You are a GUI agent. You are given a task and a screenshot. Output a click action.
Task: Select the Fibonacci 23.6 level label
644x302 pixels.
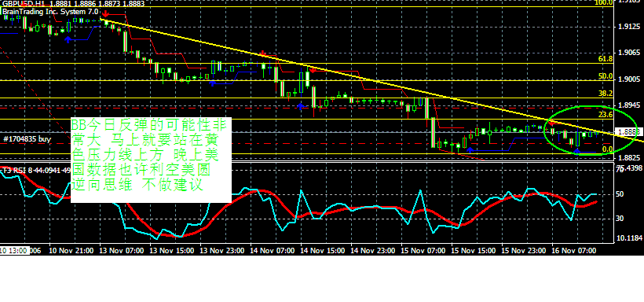click(x=606, y=115)
